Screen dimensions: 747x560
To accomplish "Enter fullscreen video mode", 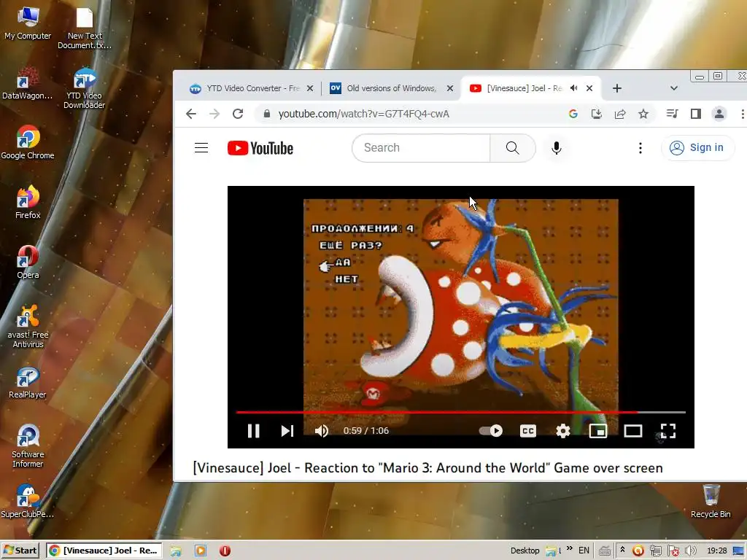I will pos(668,431).
